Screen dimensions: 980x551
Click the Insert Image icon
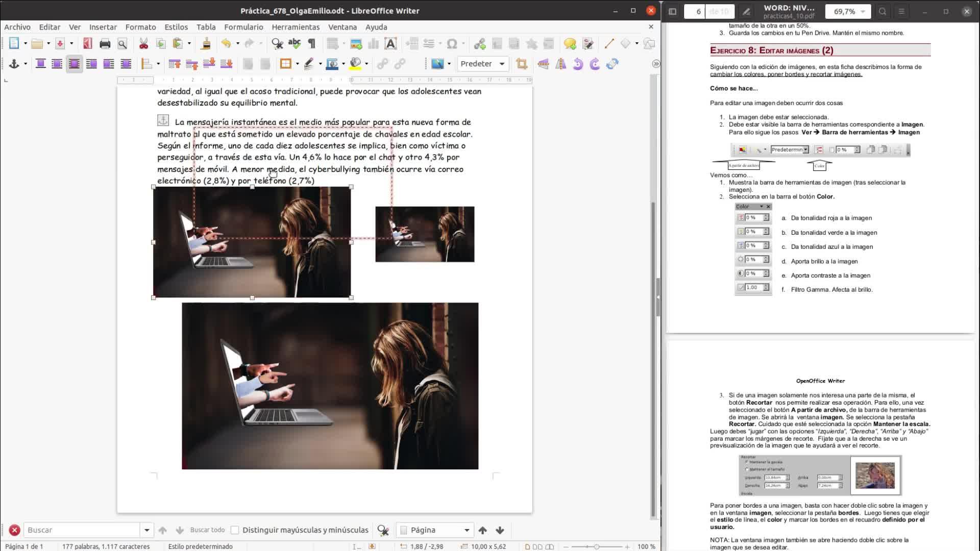coord(356,44)
